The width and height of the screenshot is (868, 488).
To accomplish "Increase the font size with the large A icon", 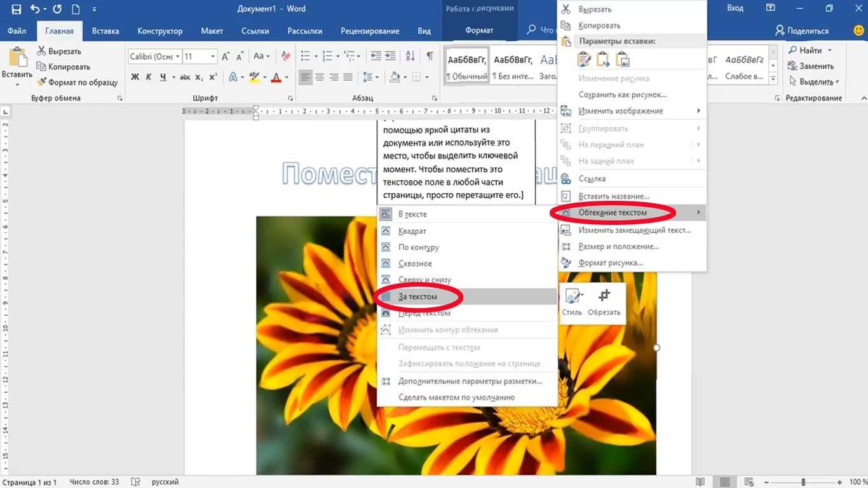I will 226,57.
